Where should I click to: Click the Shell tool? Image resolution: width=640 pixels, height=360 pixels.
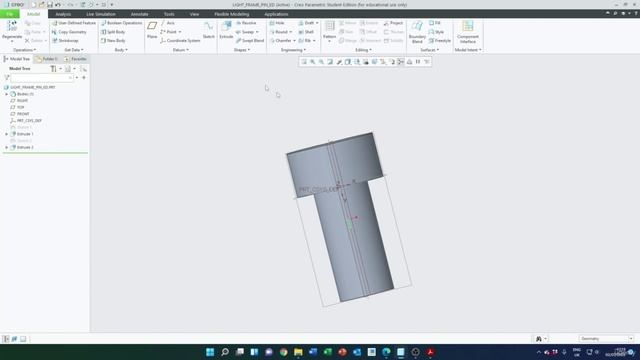(x=306, y=32)
